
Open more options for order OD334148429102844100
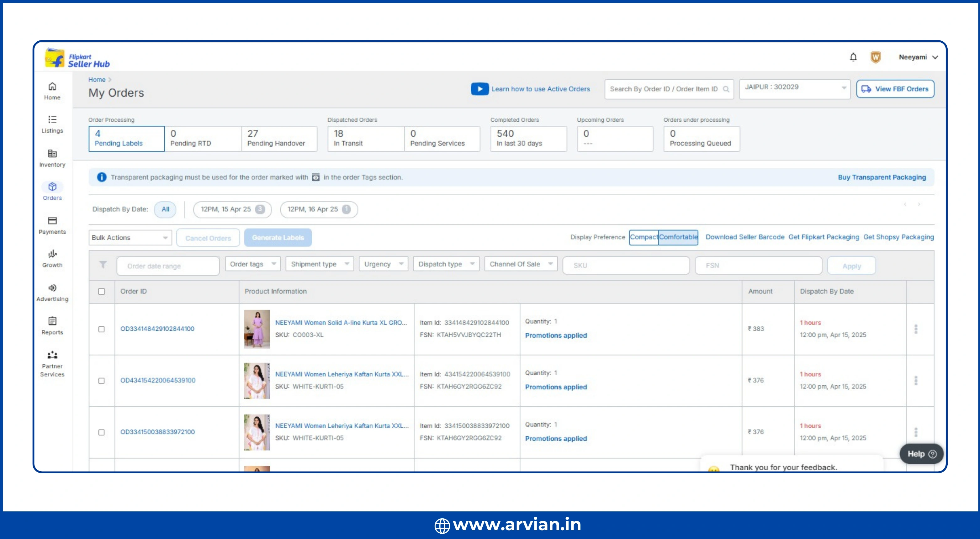point(916,329)
